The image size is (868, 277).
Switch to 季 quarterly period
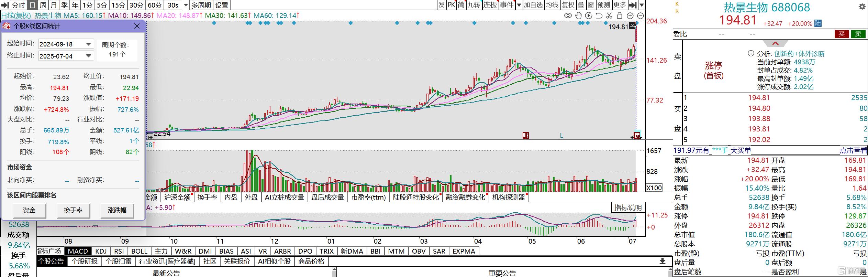click(64, 5)
